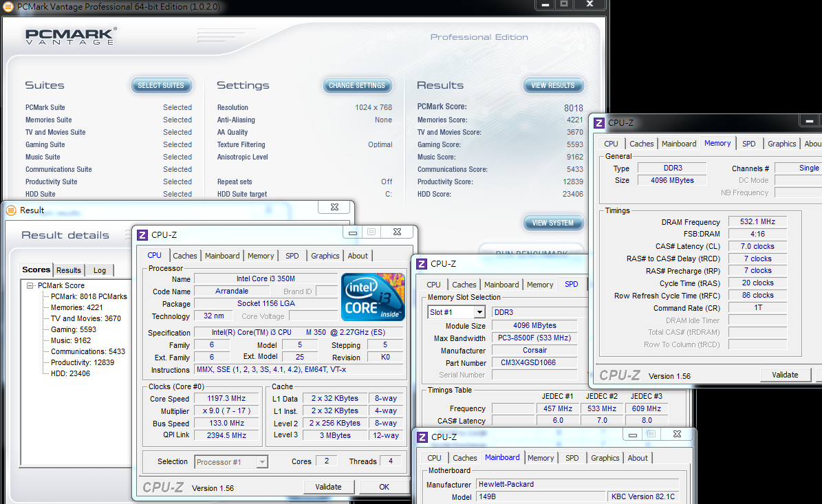Collapse the PCMark Score tree node

point(30,285)
